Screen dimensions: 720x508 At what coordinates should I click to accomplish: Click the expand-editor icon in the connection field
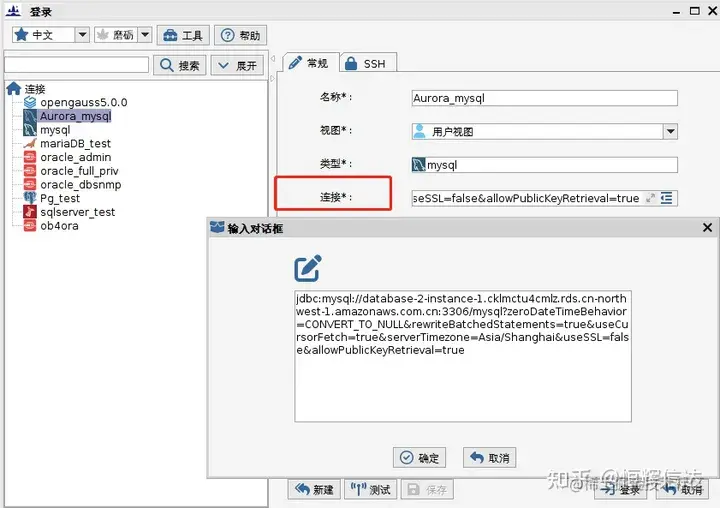click(x=650, y=198)
